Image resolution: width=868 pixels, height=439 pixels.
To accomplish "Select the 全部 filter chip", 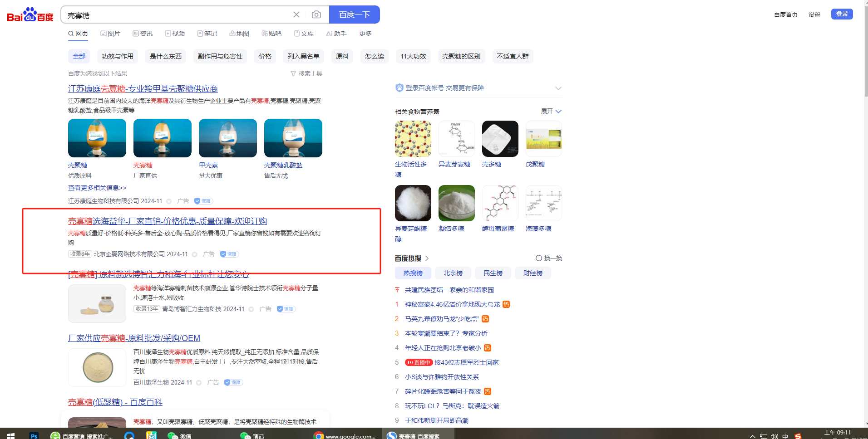I will (79, 56).
